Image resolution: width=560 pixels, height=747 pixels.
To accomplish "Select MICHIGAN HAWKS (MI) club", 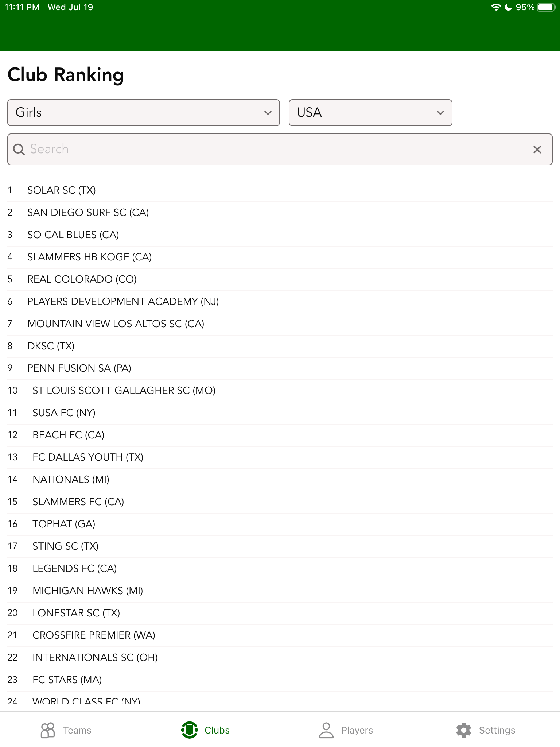I will tap(87, 591).
